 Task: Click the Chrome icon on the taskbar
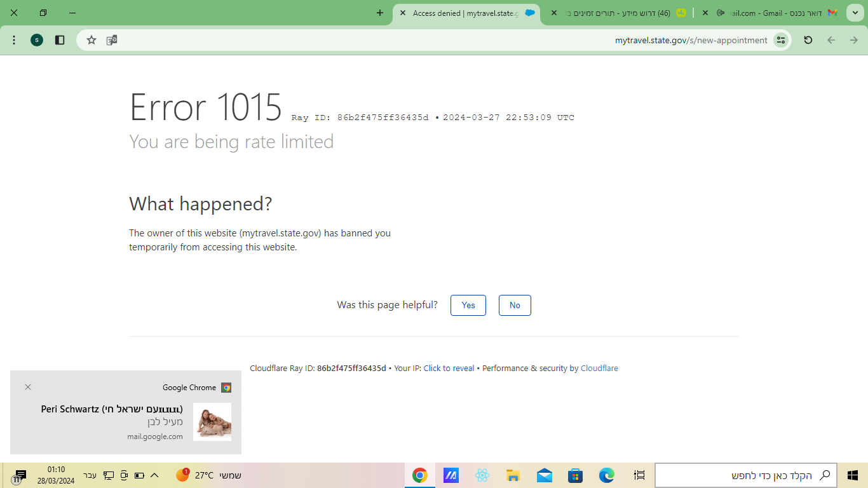(x=420, y=475)
